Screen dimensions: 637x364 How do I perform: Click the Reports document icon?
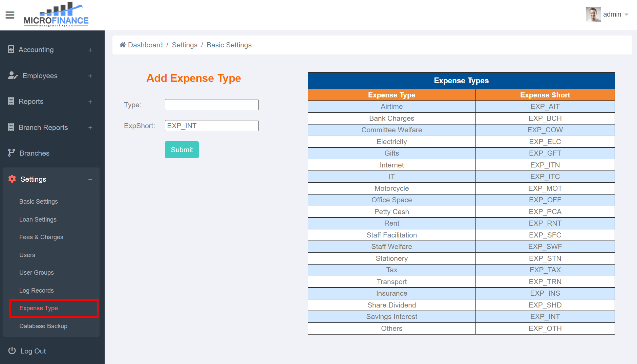(x=11, y=101)
